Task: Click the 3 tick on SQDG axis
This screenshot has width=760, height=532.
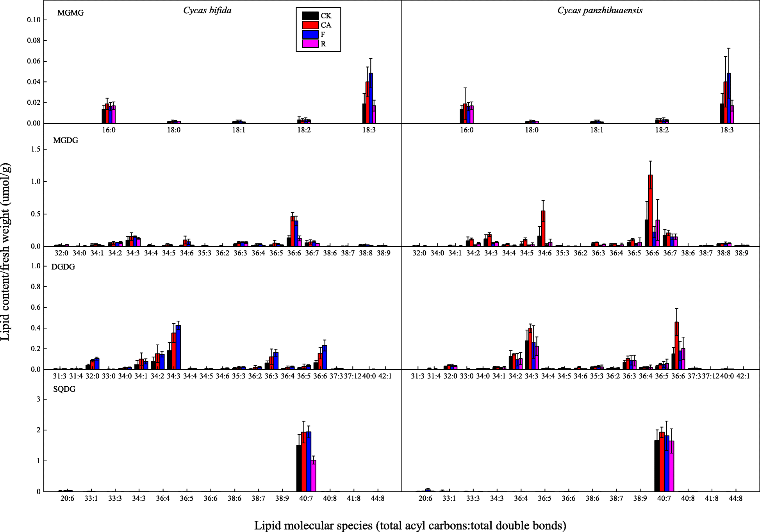Action: [x=39, y=399]
